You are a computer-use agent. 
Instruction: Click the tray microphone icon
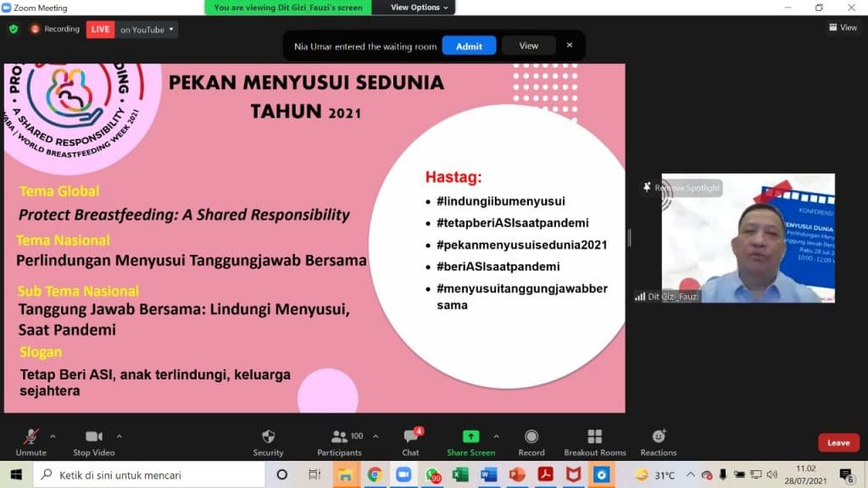(722, 474)
